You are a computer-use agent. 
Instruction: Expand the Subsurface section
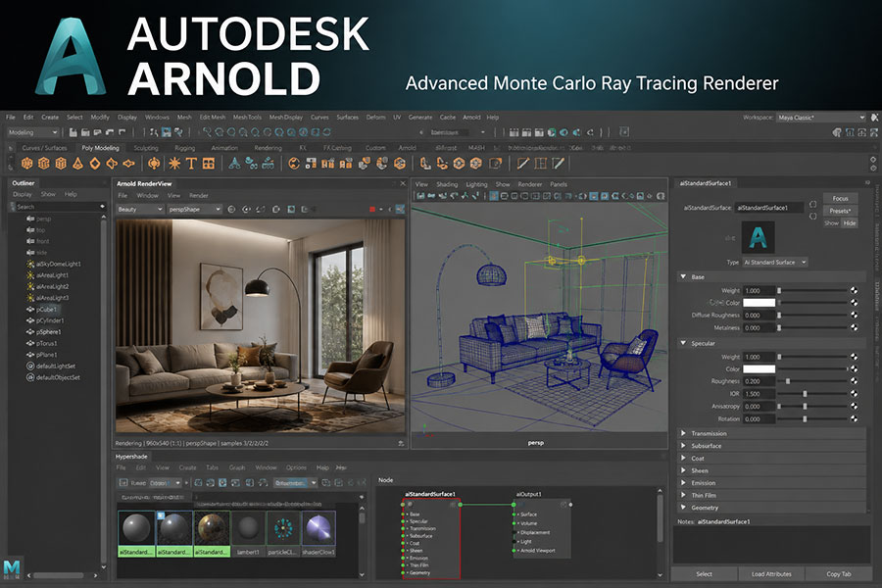pyautogui.click(x=771, y=446)
